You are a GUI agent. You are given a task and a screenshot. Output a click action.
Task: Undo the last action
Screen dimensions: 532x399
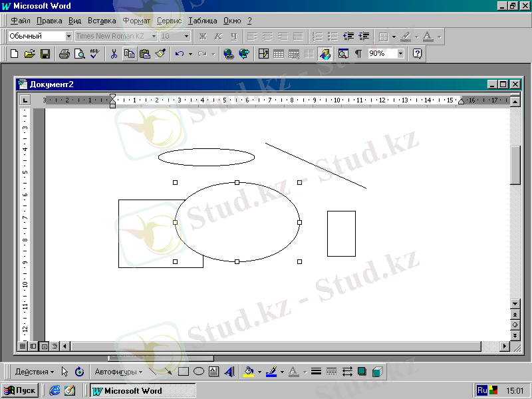click(180, 54)
